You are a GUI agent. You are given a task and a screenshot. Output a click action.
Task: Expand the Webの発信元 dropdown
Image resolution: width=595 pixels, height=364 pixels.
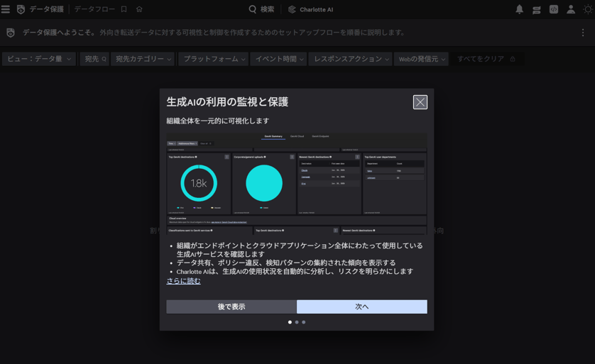pyautogui.click(x=421, y=59)
